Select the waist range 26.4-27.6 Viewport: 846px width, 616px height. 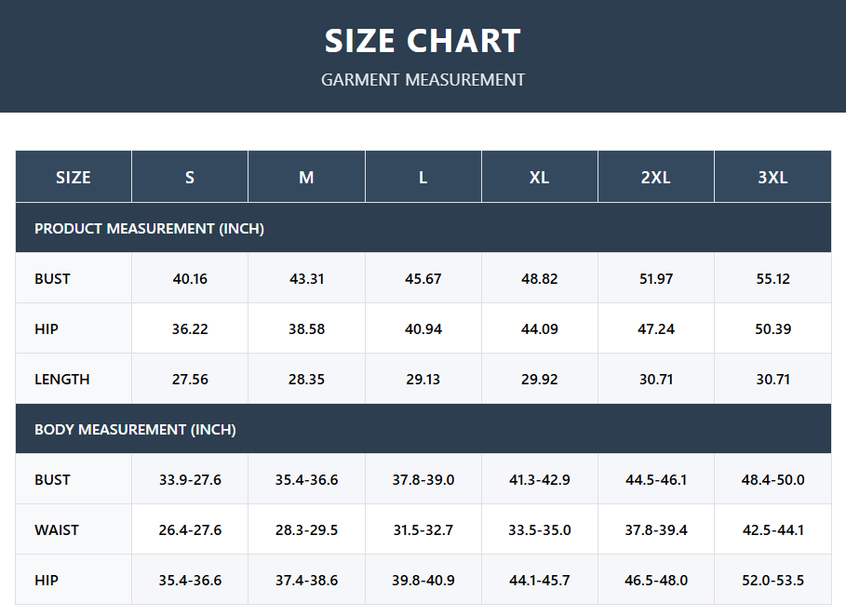pos(190,529)
